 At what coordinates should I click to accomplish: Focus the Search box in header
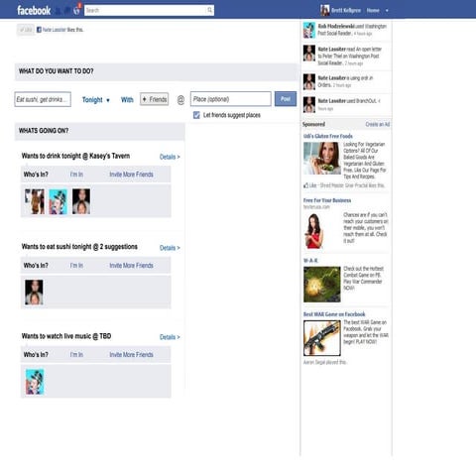[149, 10]
